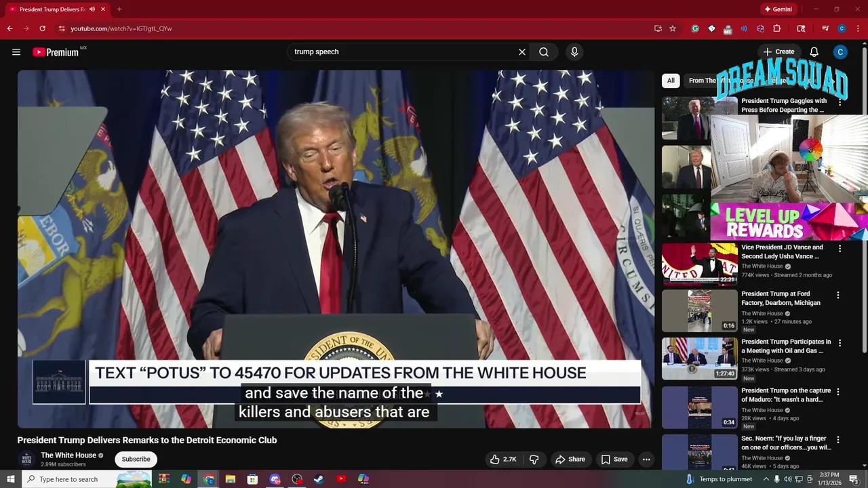Select the All filter chip
The image size is (868, 488).
point(671,81)
